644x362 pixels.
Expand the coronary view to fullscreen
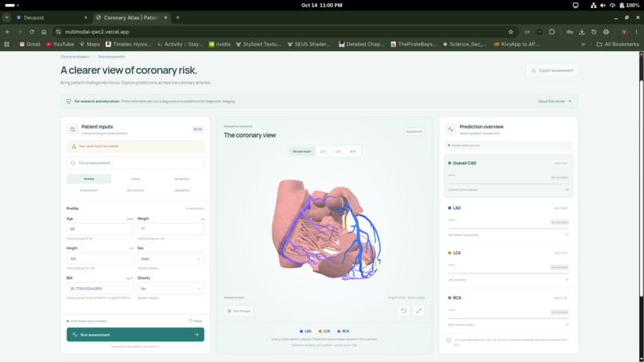(419, 311)
